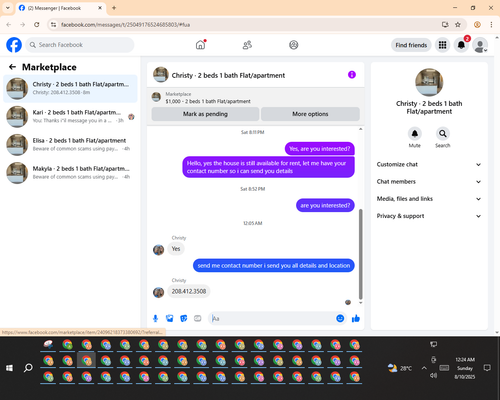Open Elisa conversation in Marketplace list
The width and height of the screenshot is (500, 400).
[x=70, y=145]
